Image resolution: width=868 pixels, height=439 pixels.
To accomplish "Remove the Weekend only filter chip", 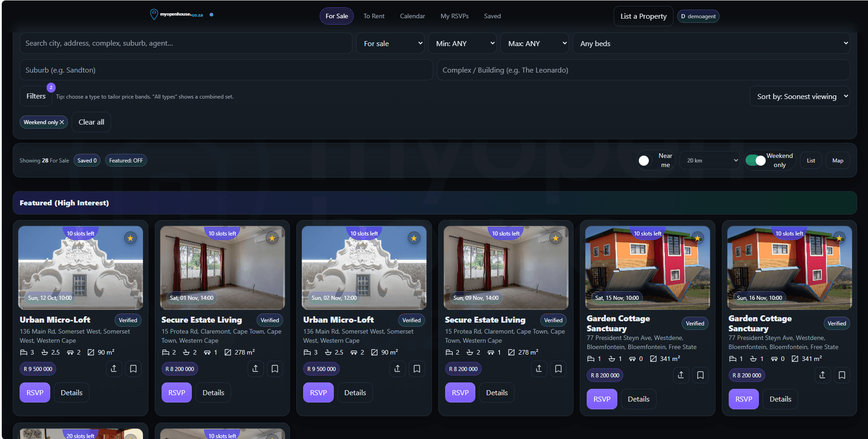I will pyautogui.click(x=62, y=122).
